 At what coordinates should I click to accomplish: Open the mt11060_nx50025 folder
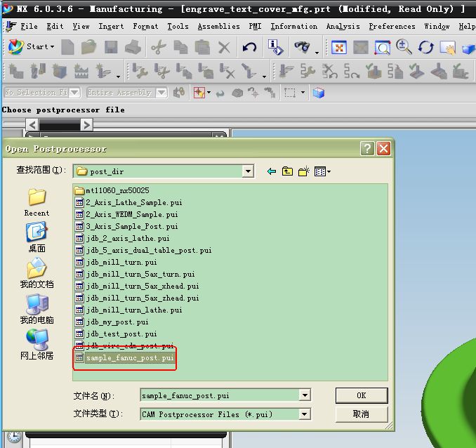click(112, 190)
